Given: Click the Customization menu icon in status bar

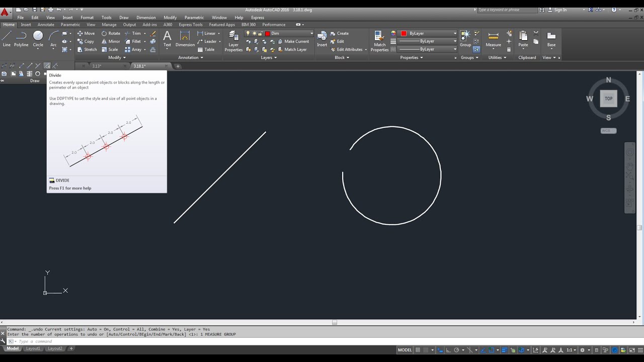Looking at the screenshot, I should coord(640,350).
